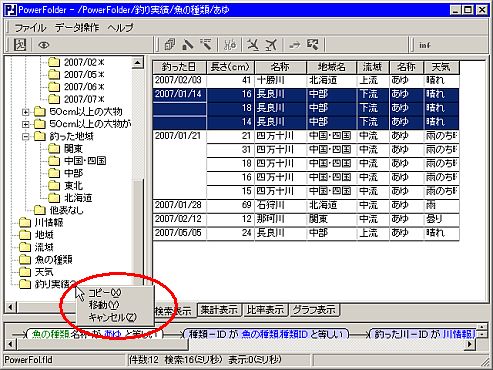Switch to the 比率表示 tab
Screen dimensions: 493x370
[x=265, y=310]
